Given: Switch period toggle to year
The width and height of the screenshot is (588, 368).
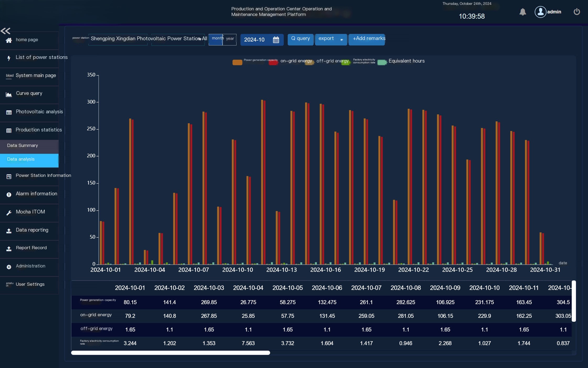Looking at the screenshot, I should [x=230, y=39].
